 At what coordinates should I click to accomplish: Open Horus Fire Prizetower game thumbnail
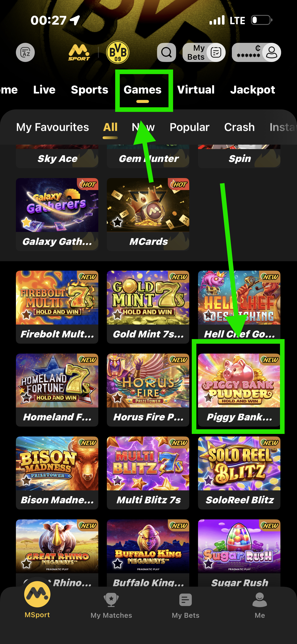pyautogui.click(x=148, y=381)
